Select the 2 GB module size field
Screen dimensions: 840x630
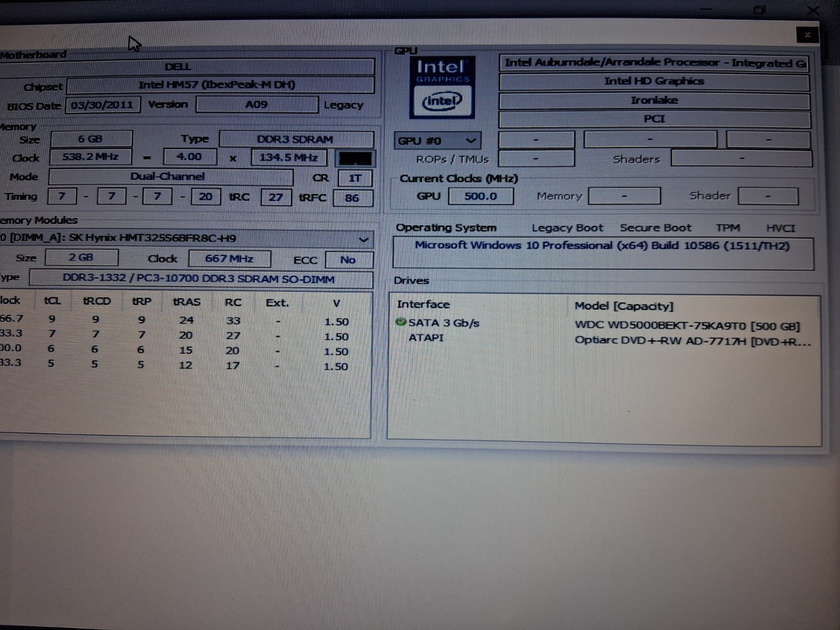pyautogui.click(x=81, y=258)
